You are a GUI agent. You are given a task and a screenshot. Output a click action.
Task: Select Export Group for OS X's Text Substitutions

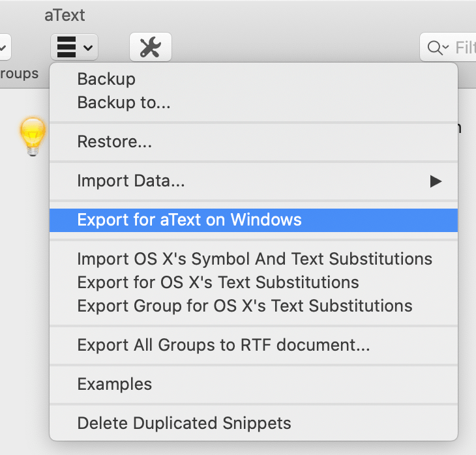(245, 306)
